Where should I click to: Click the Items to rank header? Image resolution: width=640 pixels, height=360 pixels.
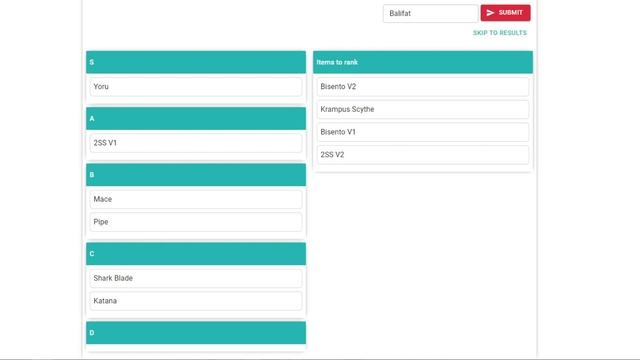click(423, 62)
